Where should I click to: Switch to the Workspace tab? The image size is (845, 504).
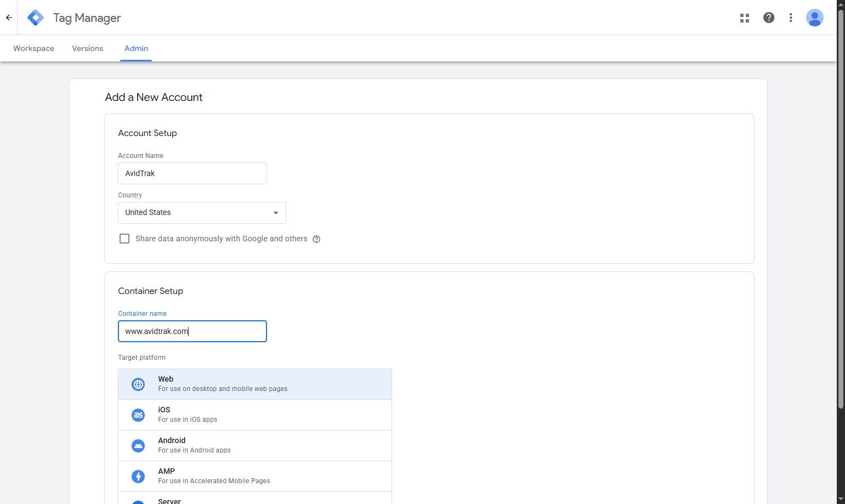pos(33,48)
